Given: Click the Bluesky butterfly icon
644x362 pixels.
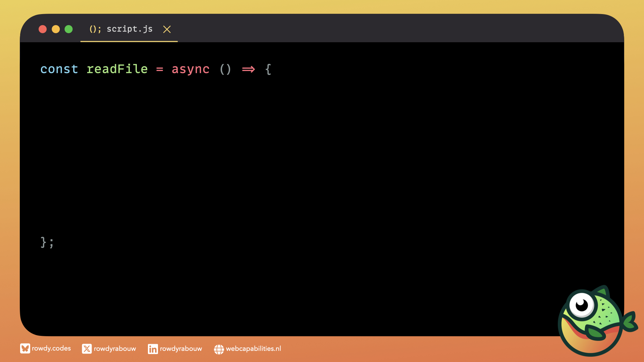Looking at the screenshot, I should pyautogui.click(x=25, y=349).
